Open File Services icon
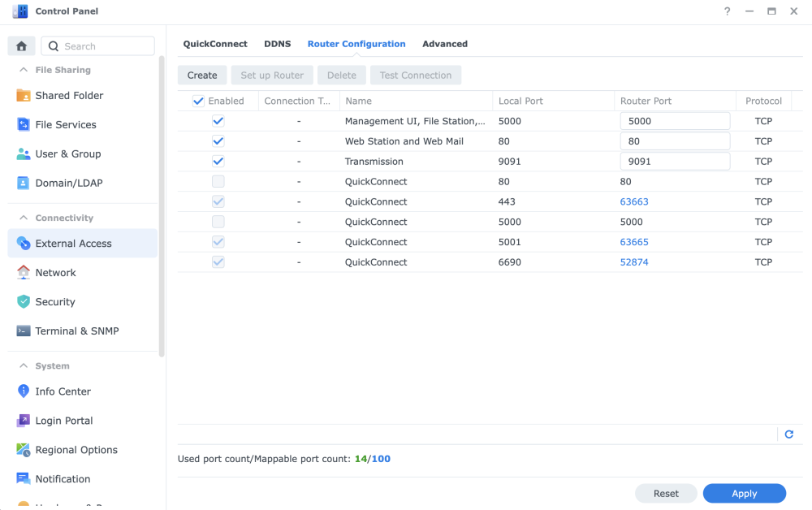This screenshot has height=510, width=812. [24, 125]
